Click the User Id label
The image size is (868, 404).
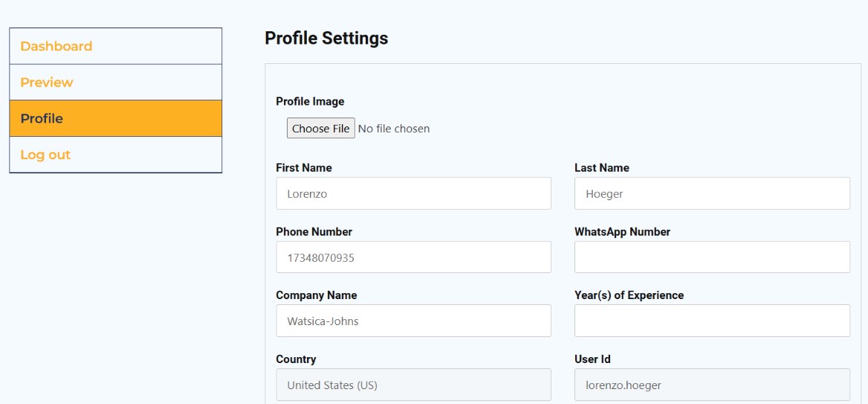tap(592, 359)
